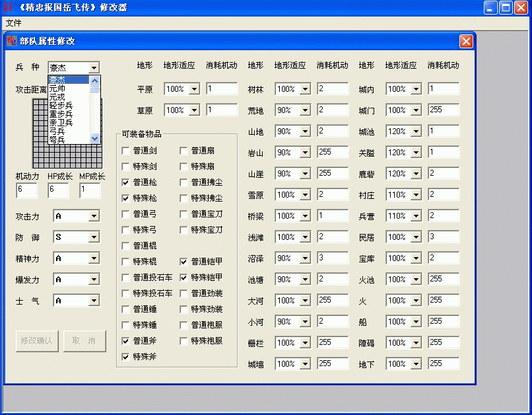Click the 船 movement cost field
This screenshot has width=532, height=415.
[444, 321]
